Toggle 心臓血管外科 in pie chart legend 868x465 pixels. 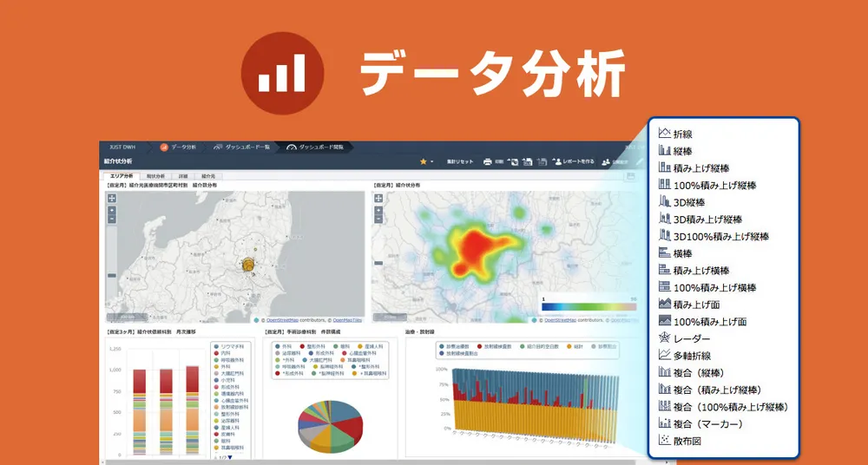point(359,352)
